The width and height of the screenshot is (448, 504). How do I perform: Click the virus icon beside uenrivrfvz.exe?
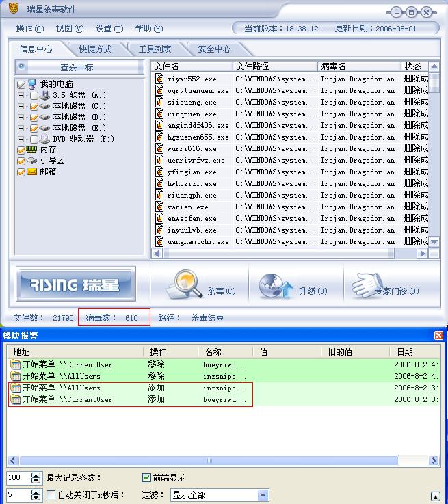click(159, 160)
